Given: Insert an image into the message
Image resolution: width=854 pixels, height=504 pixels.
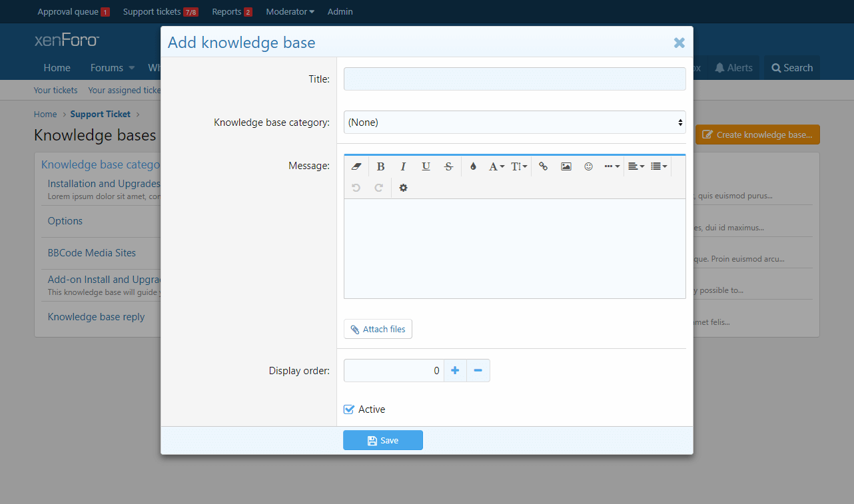Looking at the screenshot, I should [x=566, y=166].
